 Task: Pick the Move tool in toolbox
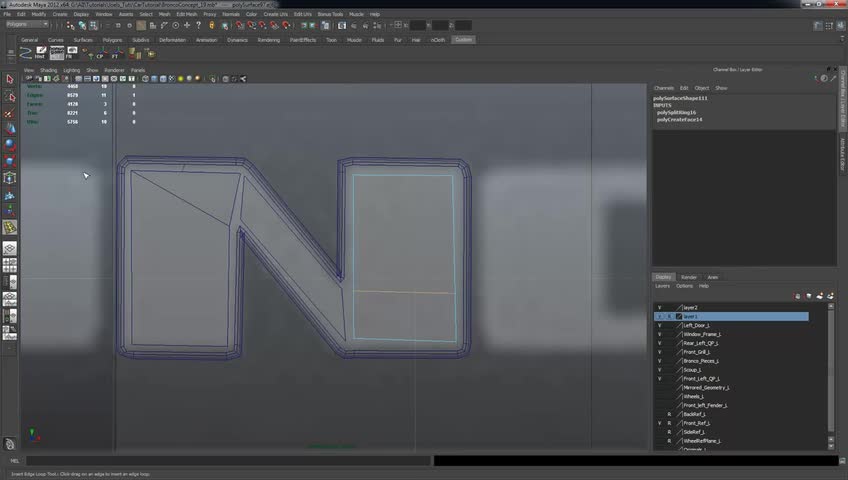tap(10, 129)
